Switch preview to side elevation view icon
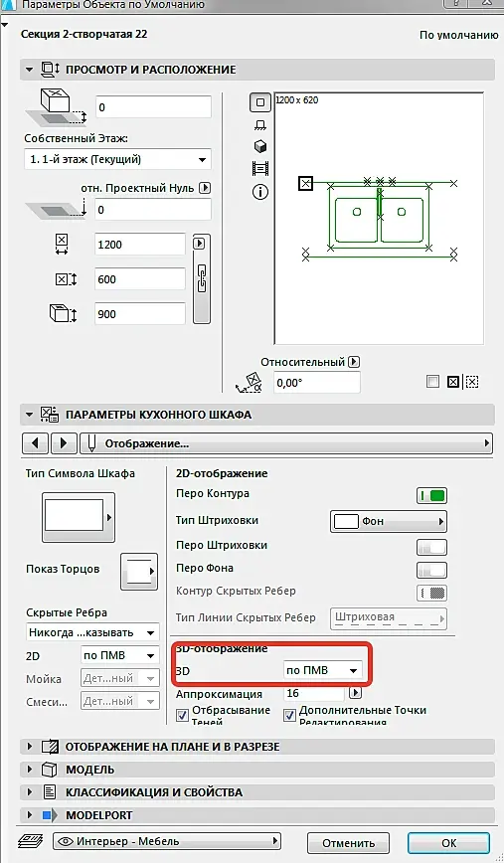The image size is (504, 863). [260, 125]
